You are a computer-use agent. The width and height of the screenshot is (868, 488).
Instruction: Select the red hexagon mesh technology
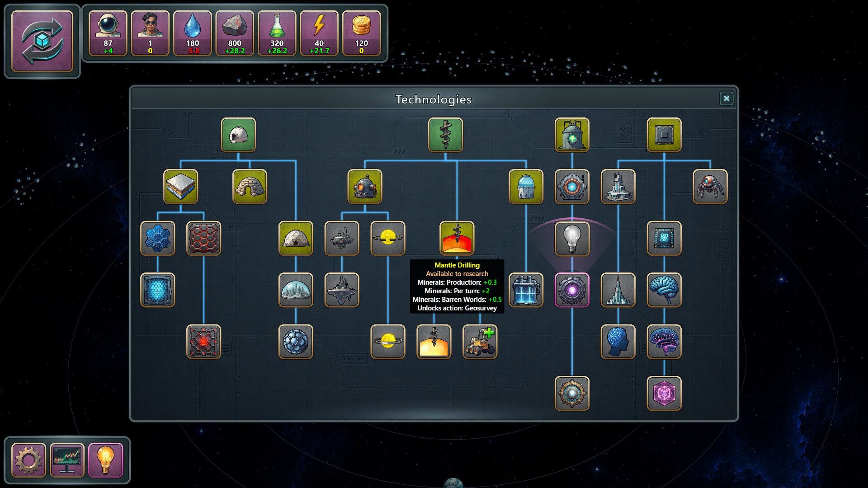coord(204,238)
